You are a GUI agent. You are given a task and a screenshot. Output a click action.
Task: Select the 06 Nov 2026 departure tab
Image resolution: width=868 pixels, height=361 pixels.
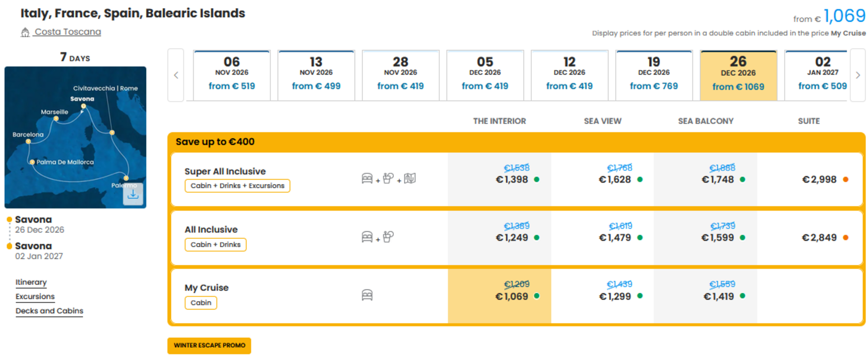(x=232, y=75)
